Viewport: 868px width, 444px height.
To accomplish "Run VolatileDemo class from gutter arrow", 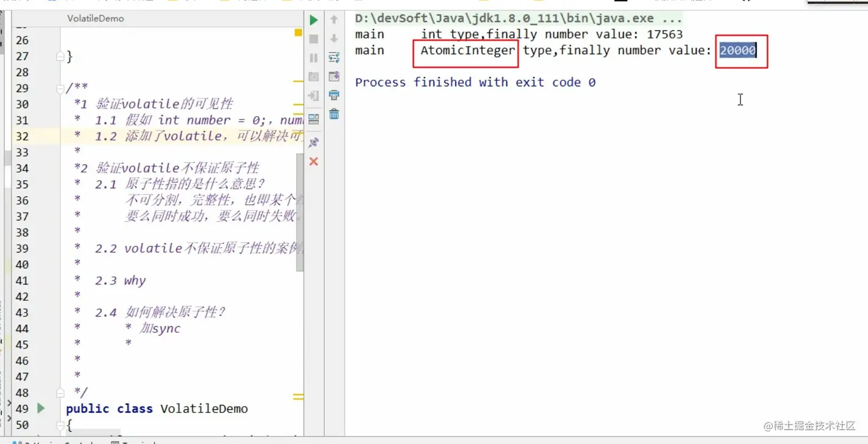I will tap(41, 408).
